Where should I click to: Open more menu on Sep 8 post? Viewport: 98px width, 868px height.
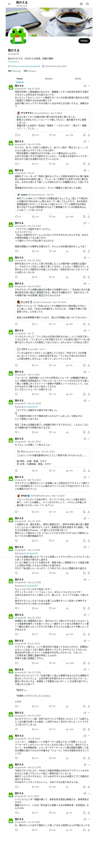(x=89, y=86)
